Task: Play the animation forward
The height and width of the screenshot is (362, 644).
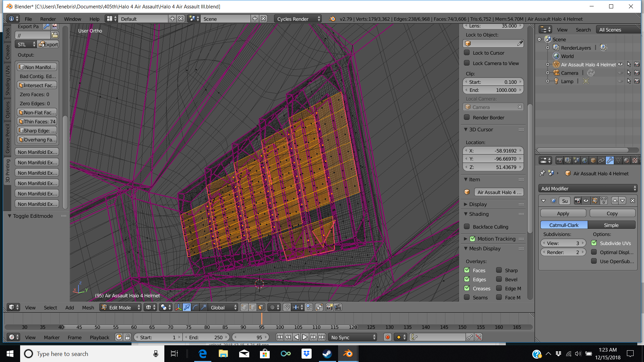Action: click(x=305, y=337)
